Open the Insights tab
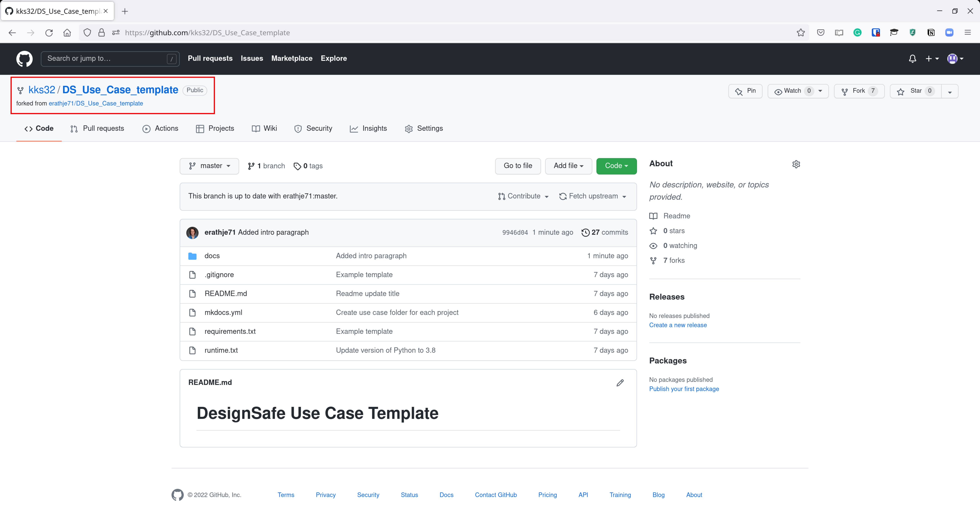Viewport: 980px width, 508px height. coord(368,129)
